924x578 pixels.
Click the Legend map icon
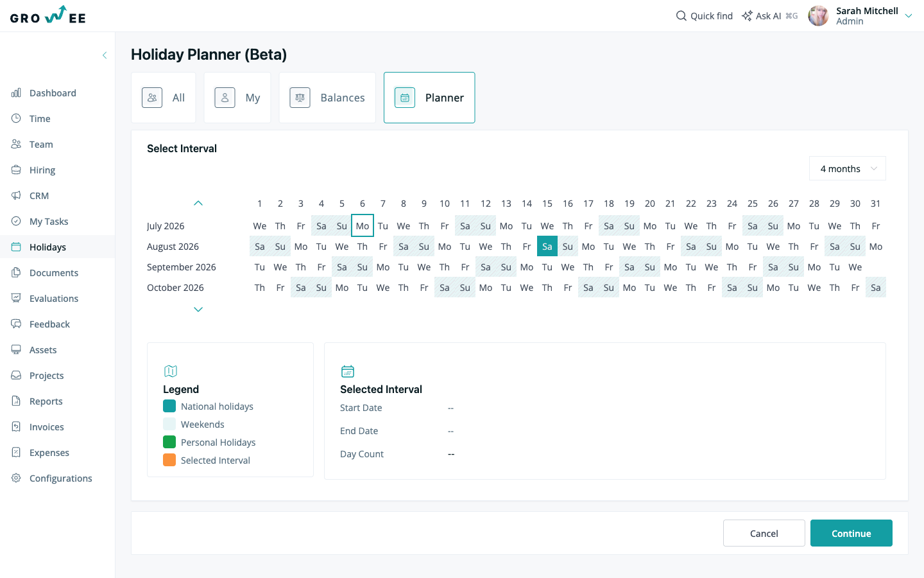(170, 371)
